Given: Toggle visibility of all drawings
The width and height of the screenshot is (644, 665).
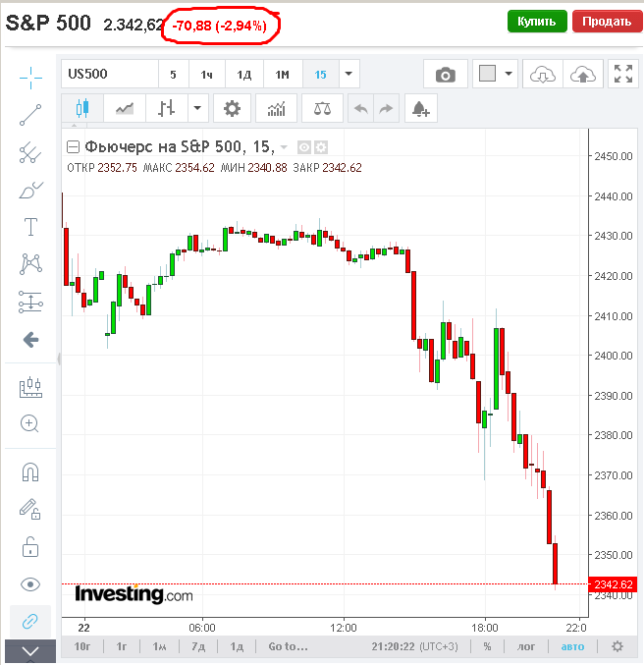Looking at the screenshot, I should [30, 584].
